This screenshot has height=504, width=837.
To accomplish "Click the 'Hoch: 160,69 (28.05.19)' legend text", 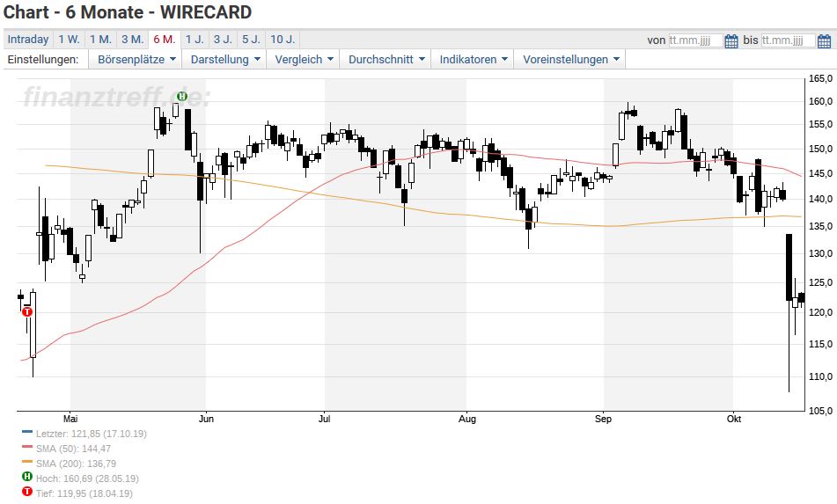I will 87,478.
